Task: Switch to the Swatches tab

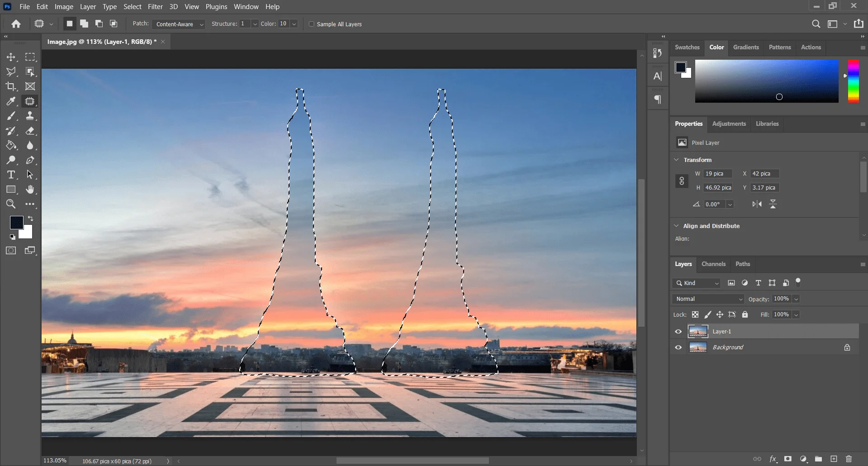Action: 687,48
